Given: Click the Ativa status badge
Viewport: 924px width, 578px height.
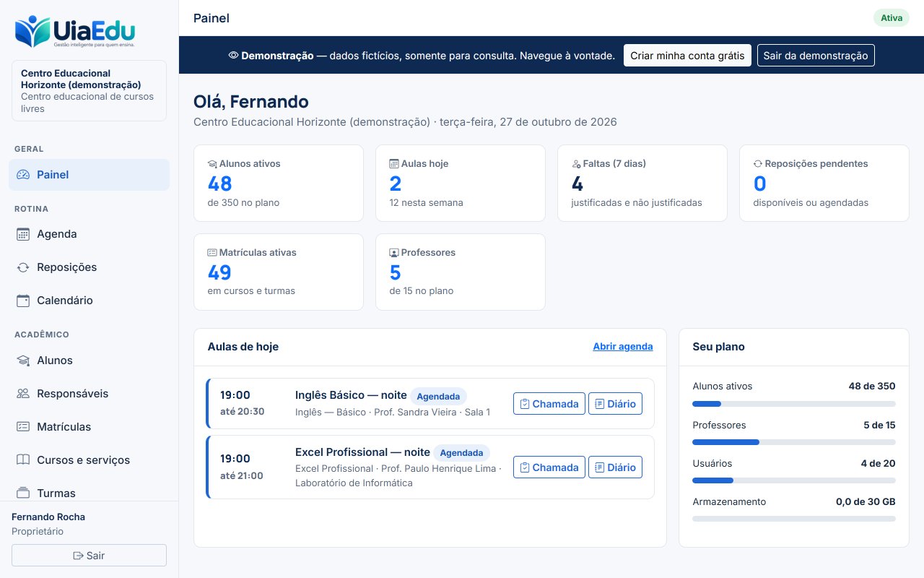Looking at the screenshot, I should 892,18.
